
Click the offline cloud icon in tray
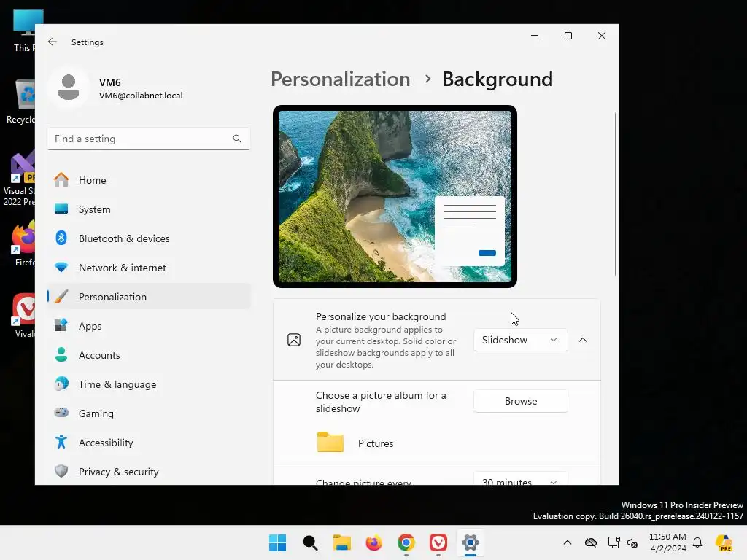[591, 542]
